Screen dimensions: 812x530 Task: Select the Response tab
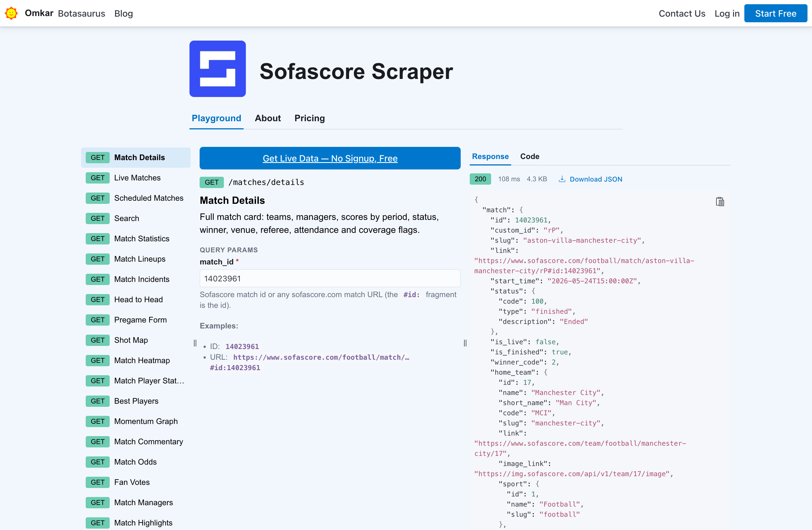pos(490,156)
